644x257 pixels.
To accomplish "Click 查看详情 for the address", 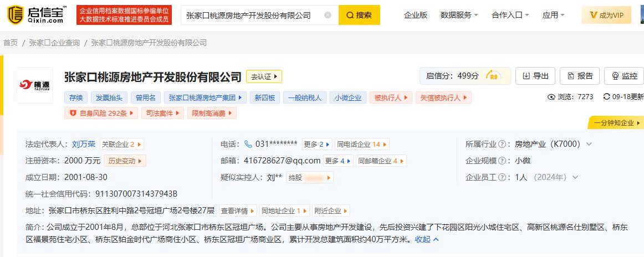I will (238, 210).
